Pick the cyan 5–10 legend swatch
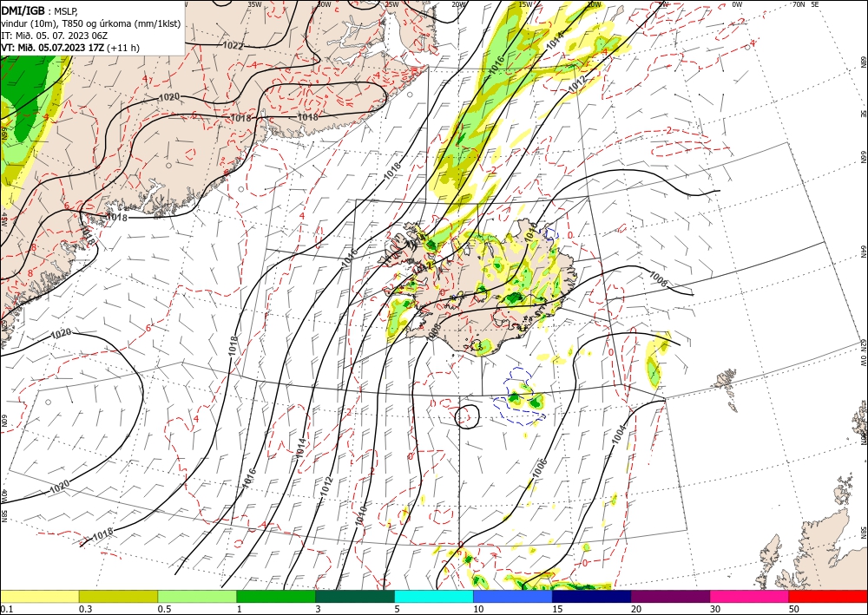 [x=433, y=596]
